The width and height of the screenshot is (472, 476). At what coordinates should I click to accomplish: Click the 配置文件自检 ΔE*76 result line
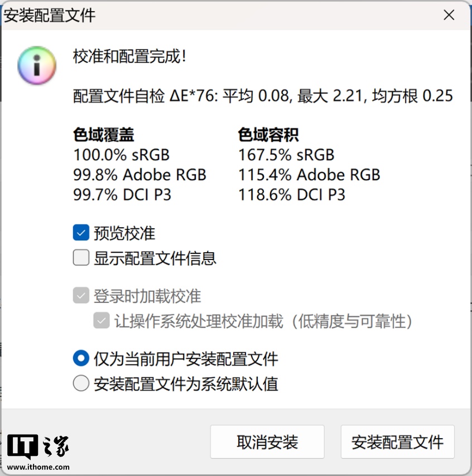pos(263,96)
